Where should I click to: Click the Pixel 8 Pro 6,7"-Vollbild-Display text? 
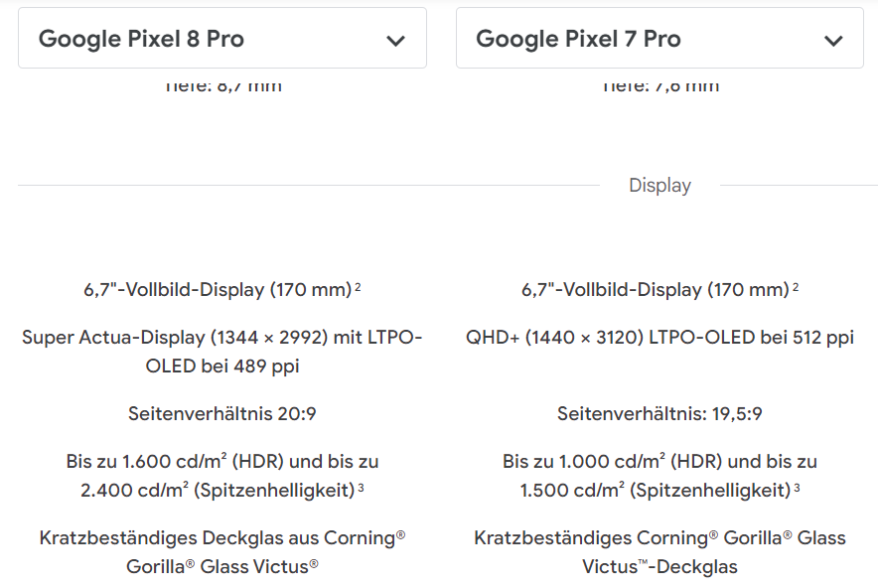click(x=217, y=290)
